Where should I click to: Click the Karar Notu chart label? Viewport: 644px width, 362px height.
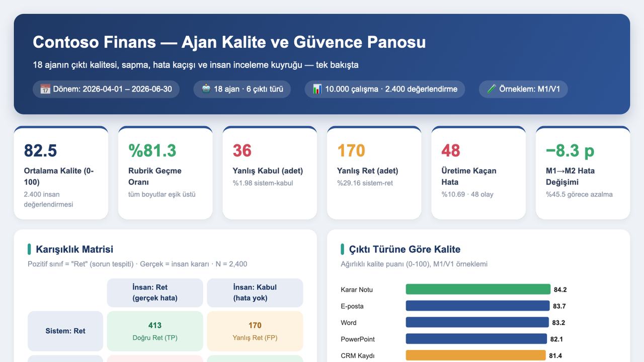click(x=357, y=290)
